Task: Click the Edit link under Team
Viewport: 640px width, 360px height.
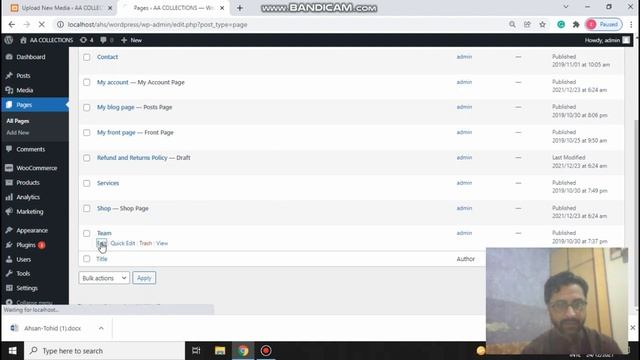Action: pyautogui.click(x=101, y=243)
